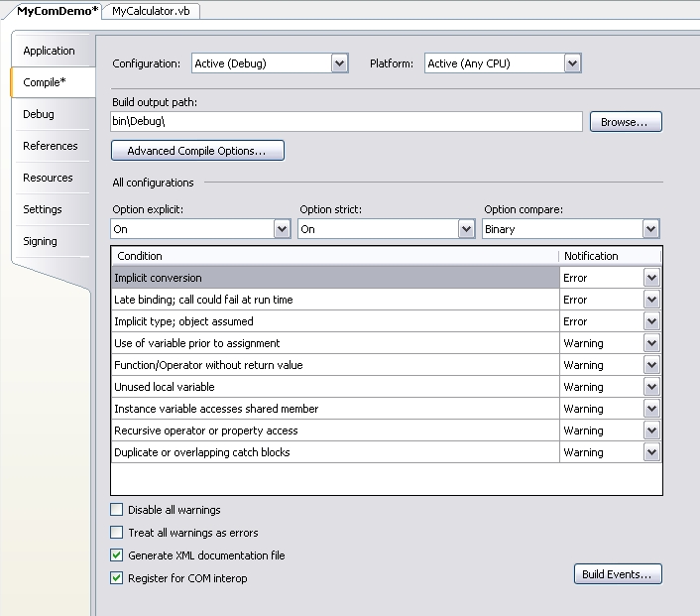This screenshot has width=700, height=616.
Task: Enable Disable all warnings checkbox
Action: pos(117,510)
